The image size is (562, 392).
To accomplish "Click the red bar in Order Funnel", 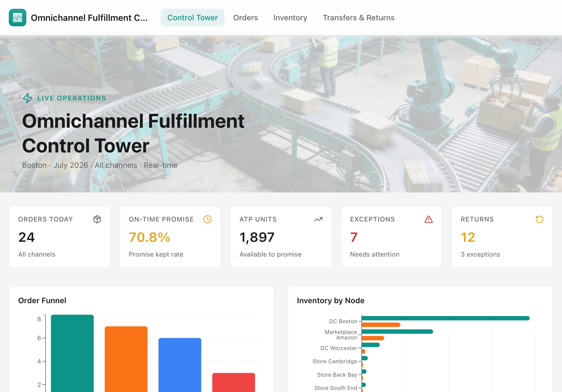I will (234, 382).
